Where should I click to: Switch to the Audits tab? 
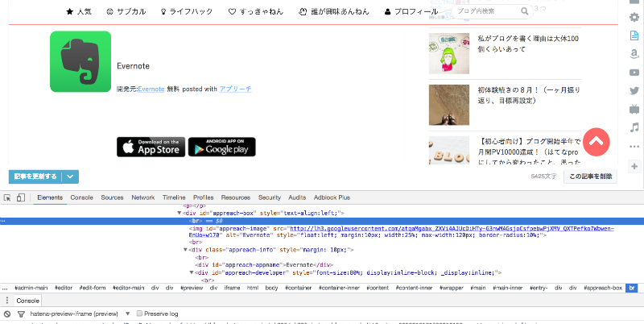[x=297, y=197]
